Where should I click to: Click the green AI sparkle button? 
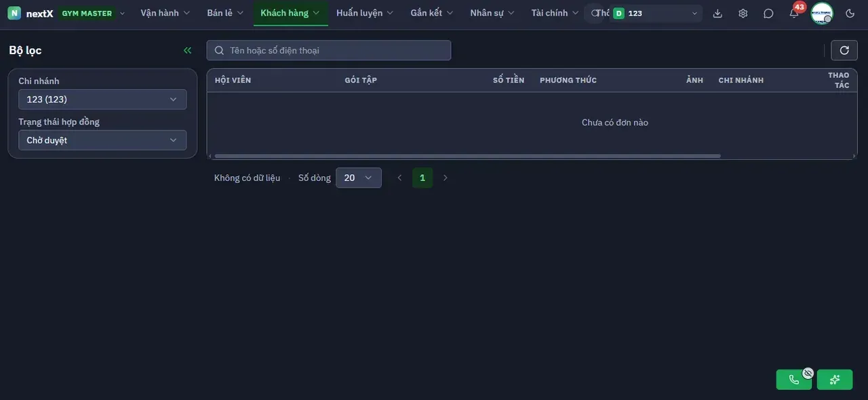point(835,380)
